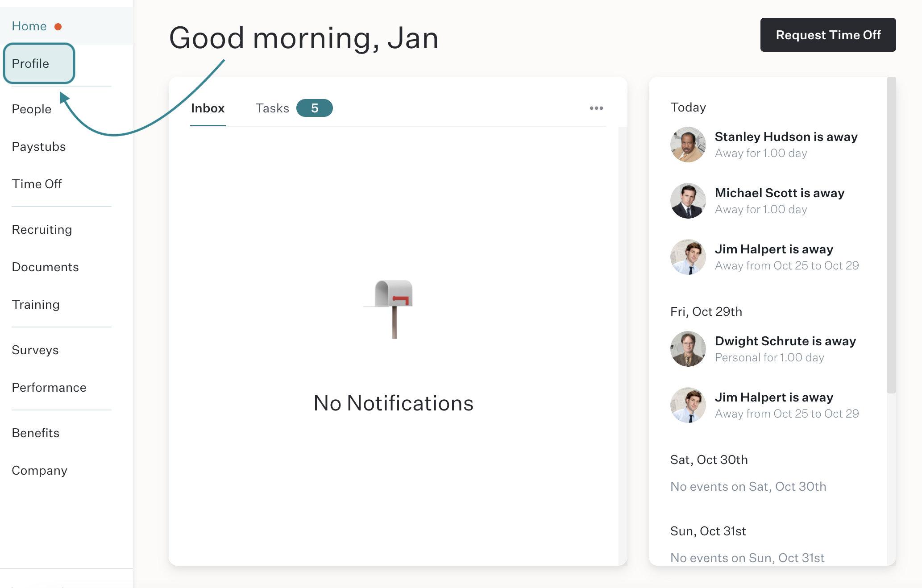Click 'Stanley Hudson is away' entry
Viewport: 922px width, 588px height.
[786, 137]
